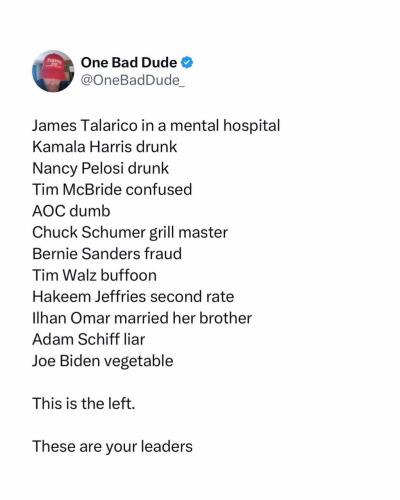Click the Ilhan Omar line

coord(142,318)
